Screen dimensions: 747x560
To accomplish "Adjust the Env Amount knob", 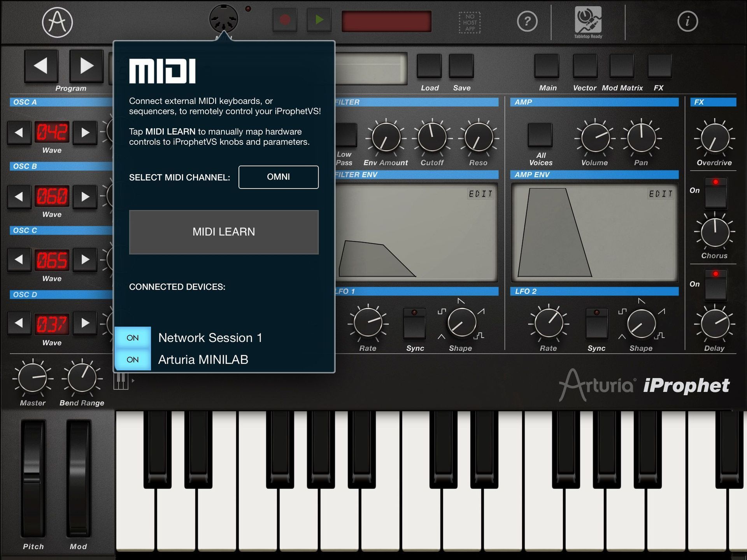I will pyautogui.click(x=386, y=138).
